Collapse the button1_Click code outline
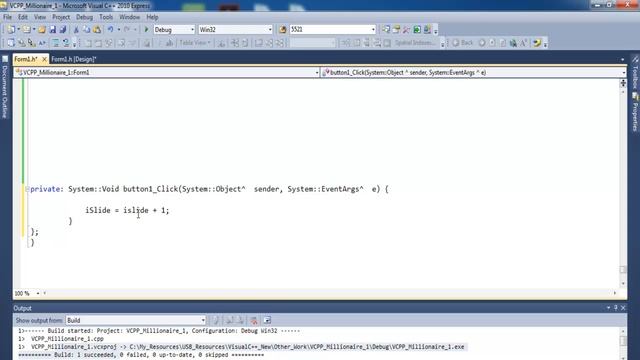This screenshot has height=360, width=640. coord(27,189)
